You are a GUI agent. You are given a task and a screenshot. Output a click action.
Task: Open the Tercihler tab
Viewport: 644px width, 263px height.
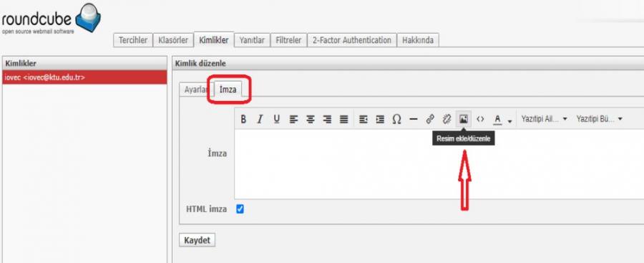coord(133,40)
